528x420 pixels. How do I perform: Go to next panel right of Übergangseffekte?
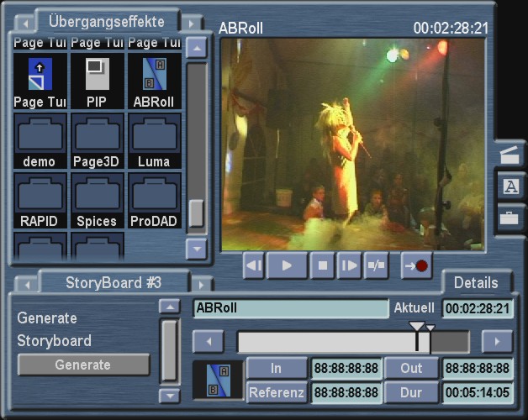coord(193,22)
